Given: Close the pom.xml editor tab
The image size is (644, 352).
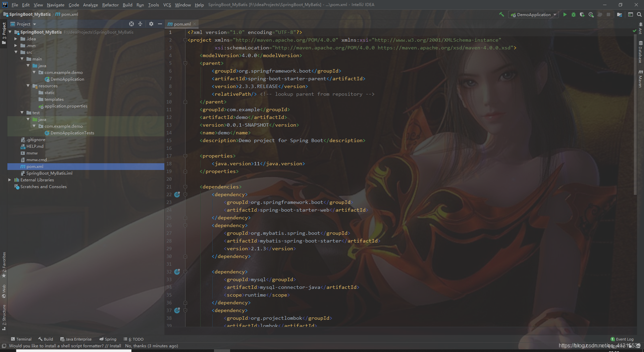Looking at the screenshot, I should [x=195, y=24].
